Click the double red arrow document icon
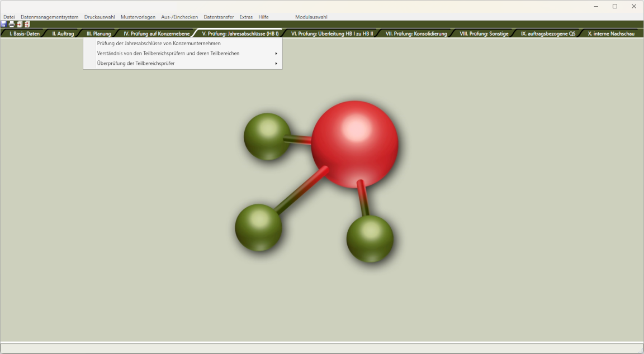 click(x=26, y=24)
